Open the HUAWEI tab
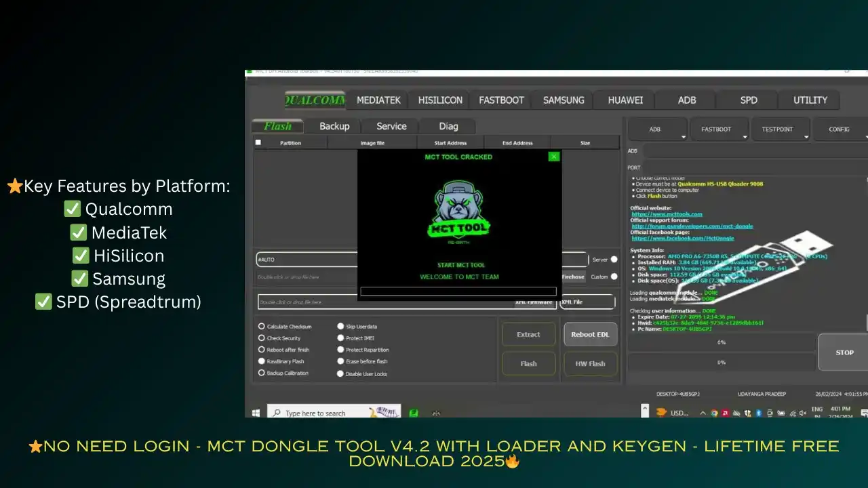 [x=625, y=100]
